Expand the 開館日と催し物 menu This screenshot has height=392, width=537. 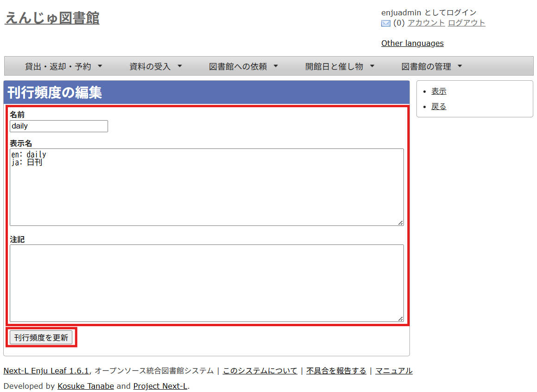point(340,66)
